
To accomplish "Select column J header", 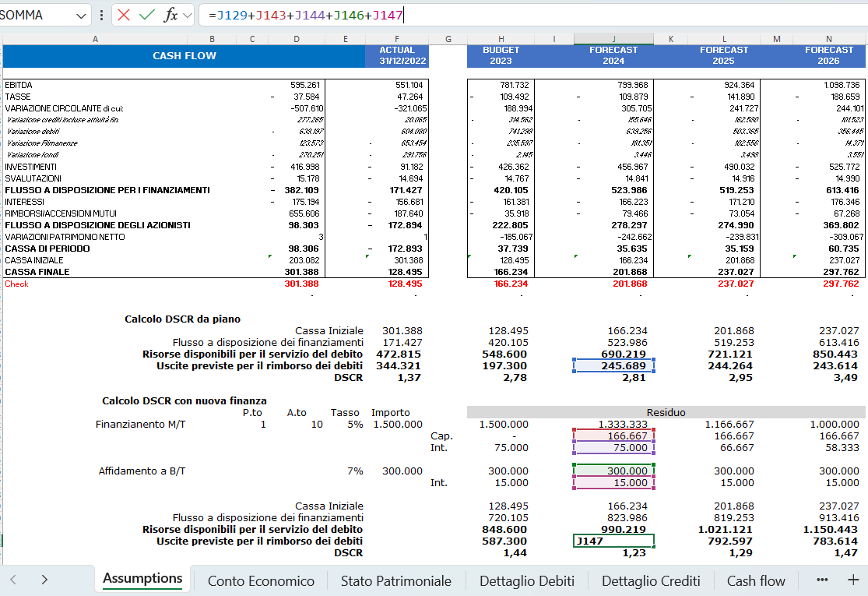I will click(x=613, y=39).
